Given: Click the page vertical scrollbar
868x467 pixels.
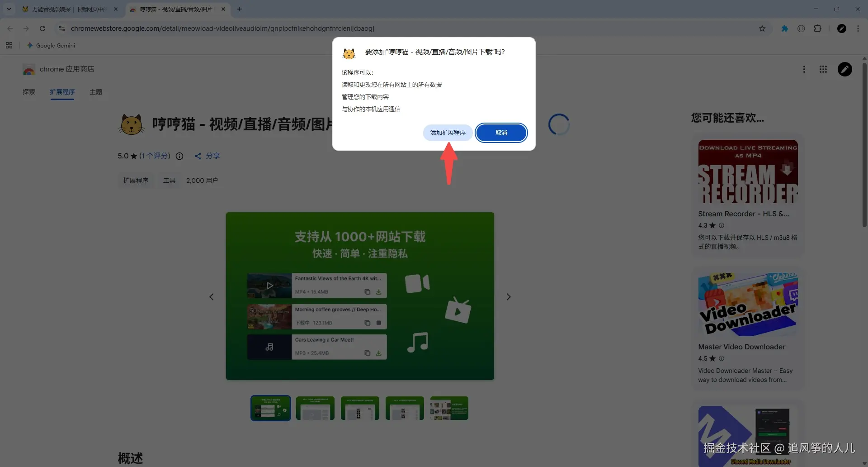Looking at the screenshot, I should click(864, 145).
